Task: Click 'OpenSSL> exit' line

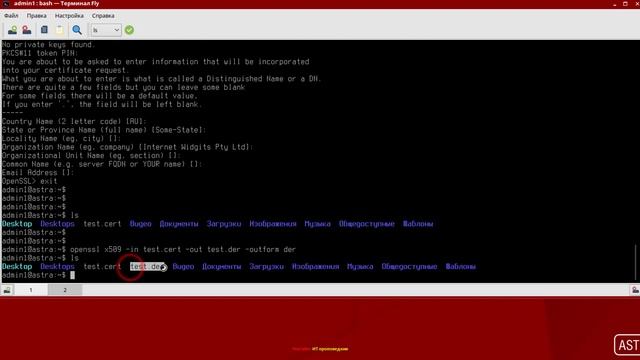Action: pos(30,181)
